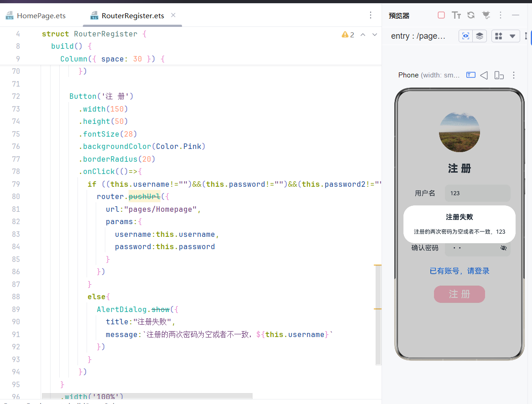Click the previewer plug icon
The width and height of the screenshot is (532, 404).
pyautogui.click(x=486, y=15)
